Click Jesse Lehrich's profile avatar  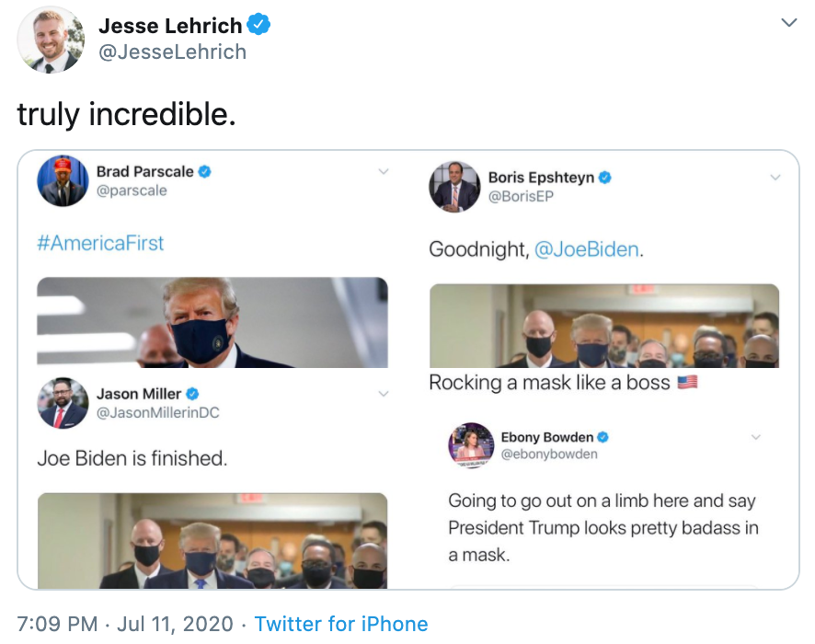tap(51, 40)
